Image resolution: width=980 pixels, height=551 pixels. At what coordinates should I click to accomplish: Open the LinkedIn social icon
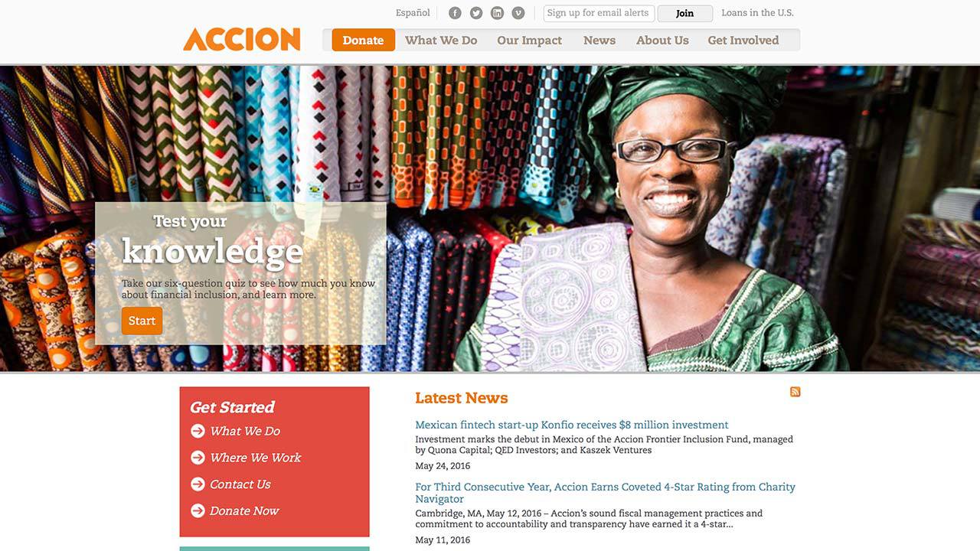click(x=497, y=13)
